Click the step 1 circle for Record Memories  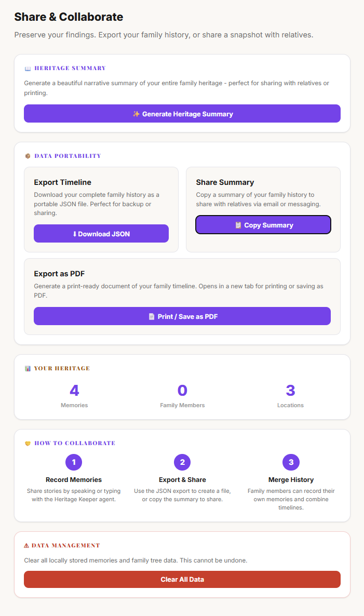pos(74,462)
